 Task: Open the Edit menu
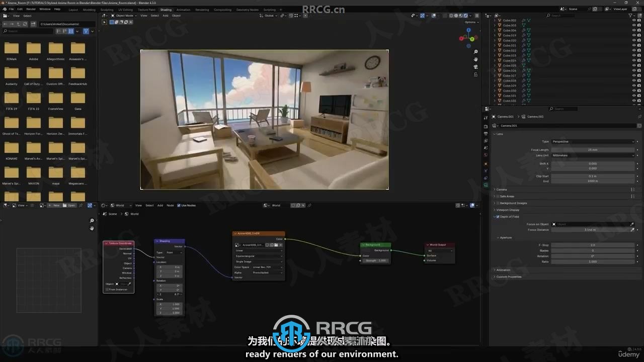[20, 9]
